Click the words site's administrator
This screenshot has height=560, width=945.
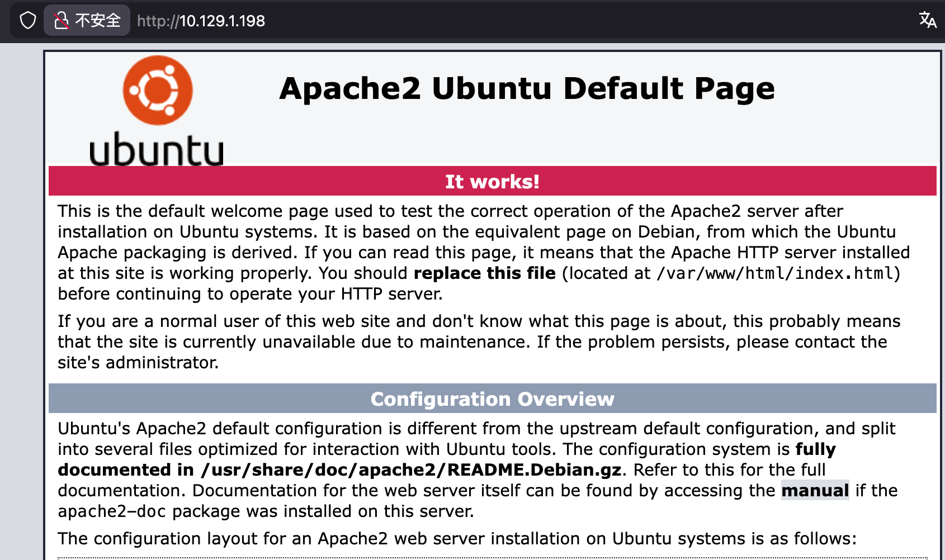pyautogui.click(x=138, y=363)
